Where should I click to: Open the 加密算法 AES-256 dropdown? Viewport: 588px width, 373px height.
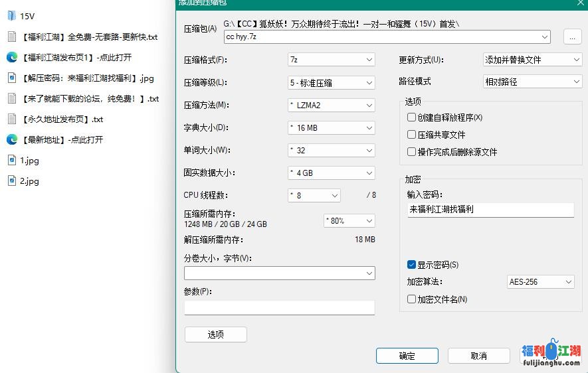point(540,282)
